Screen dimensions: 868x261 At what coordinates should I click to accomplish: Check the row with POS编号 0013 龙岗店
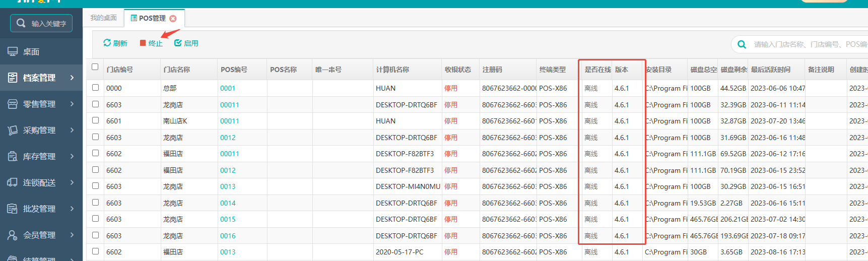click(x=95, y=185)
